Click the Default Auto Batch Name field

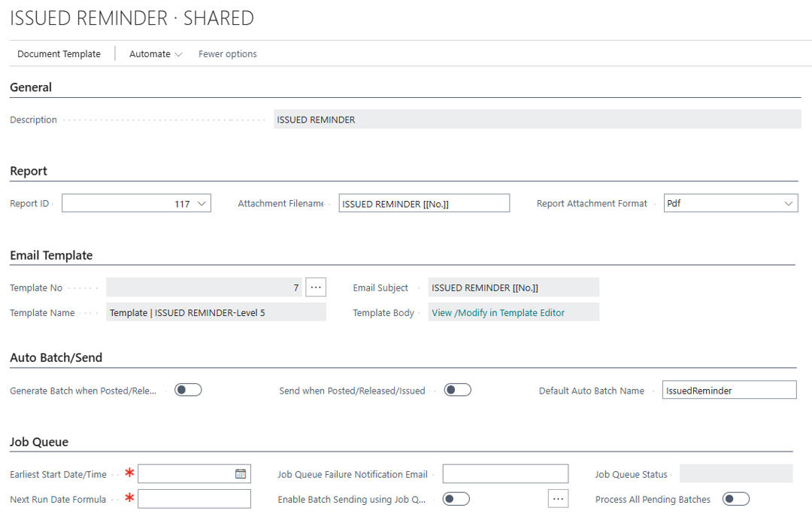(729, 391)
